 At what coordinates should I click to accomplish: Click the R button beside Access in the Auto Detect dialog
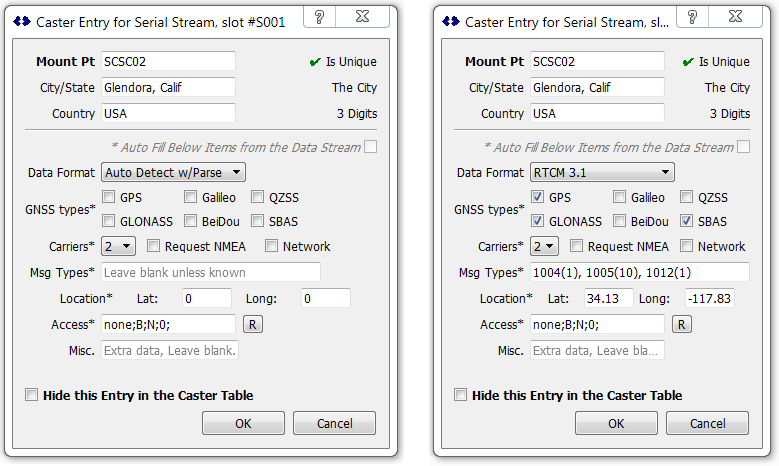click(253, 324)
